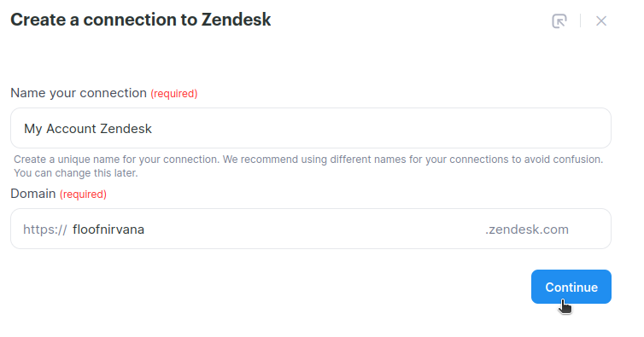The height and width of the screenshot is (337, 644).
Task: Click the 'Domain' field label
Action: pyautogui.click(x=33, y=194)
